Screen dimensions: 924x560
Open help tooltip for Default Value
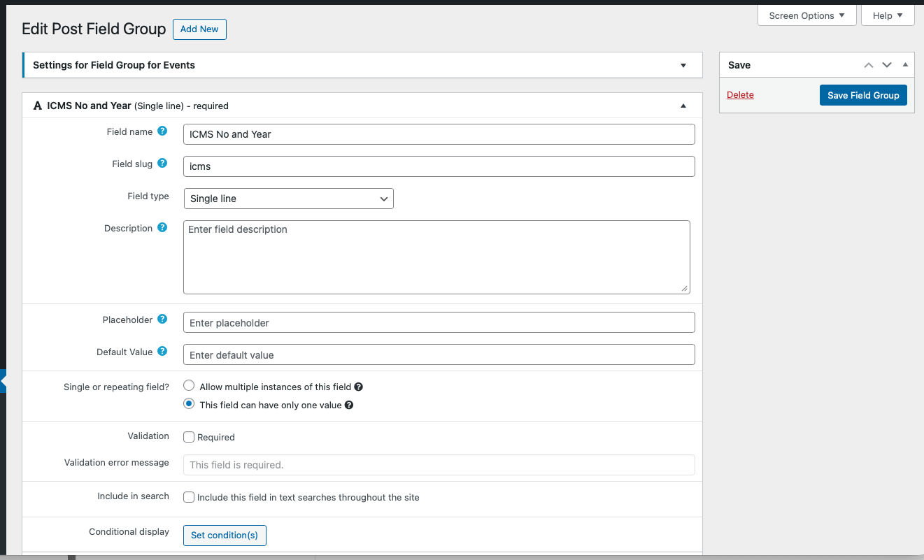(x=162, y=351)
